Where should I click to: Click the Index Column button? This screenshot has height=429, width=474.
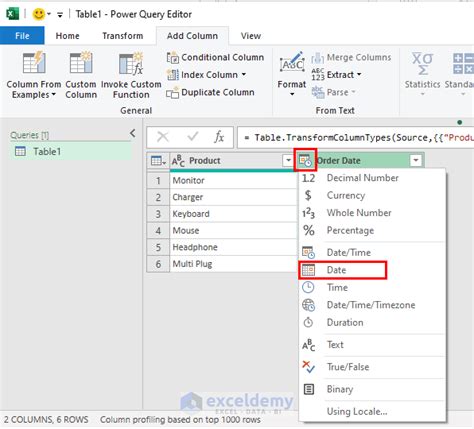point(207,75)
